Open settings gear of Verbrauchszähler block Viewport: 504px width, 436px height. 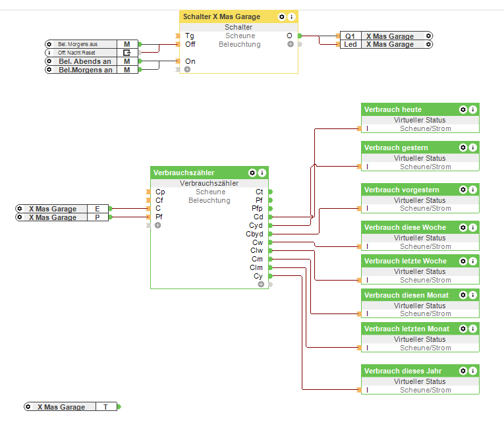pyautogui.click(x=252, y=173)
